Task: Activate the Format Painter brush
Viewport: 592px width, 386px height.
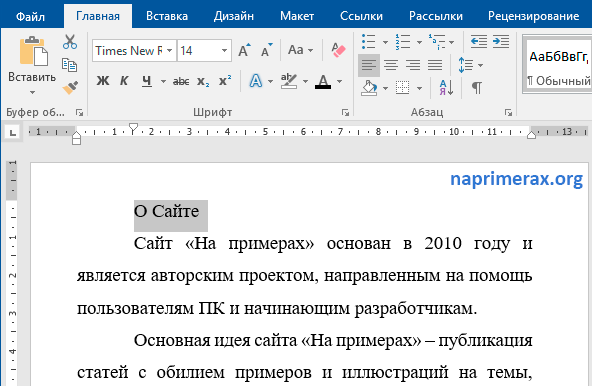Action: 70,88
